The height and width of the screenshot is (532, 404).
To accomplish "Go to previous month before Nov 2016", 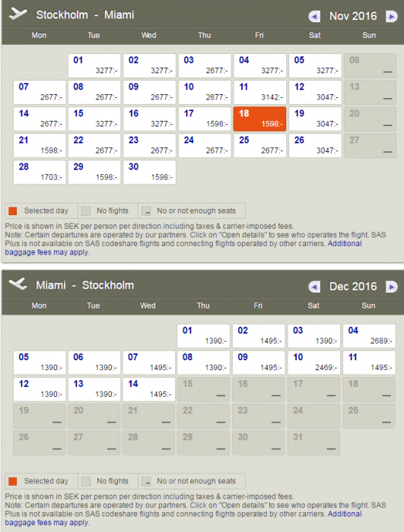I will (314, 16).
